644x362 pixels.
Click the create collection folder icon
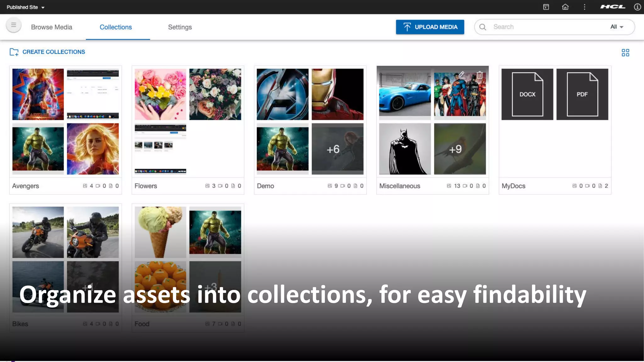coord(14,52)
